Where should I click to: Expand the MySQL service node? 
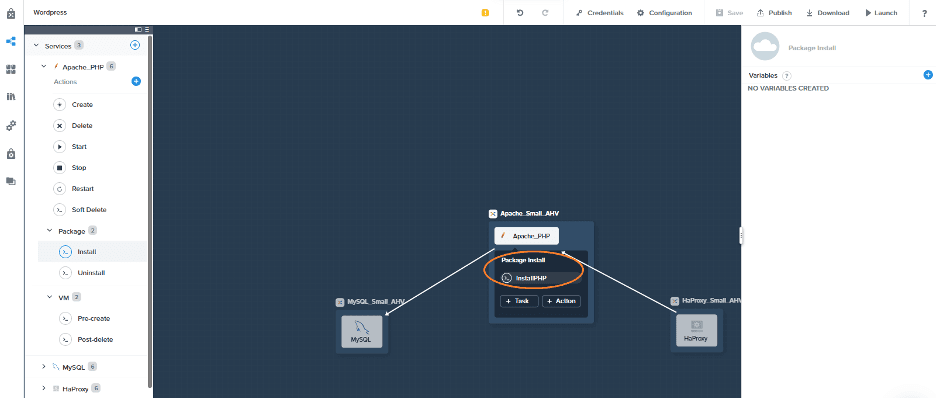(x=44, y=366)
